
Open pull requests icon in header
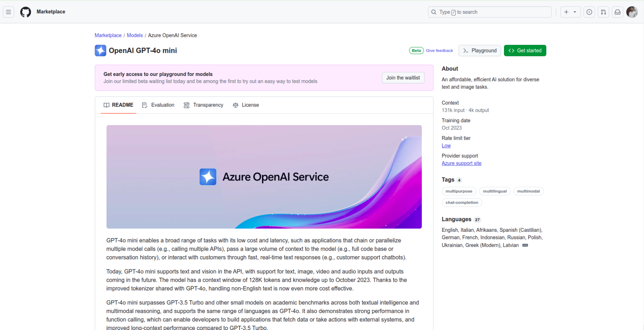603,12
